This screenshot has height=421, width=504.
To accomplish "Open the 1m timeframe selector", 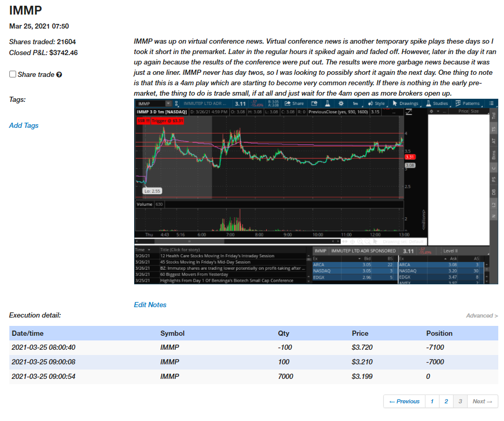I will [355, 103].
